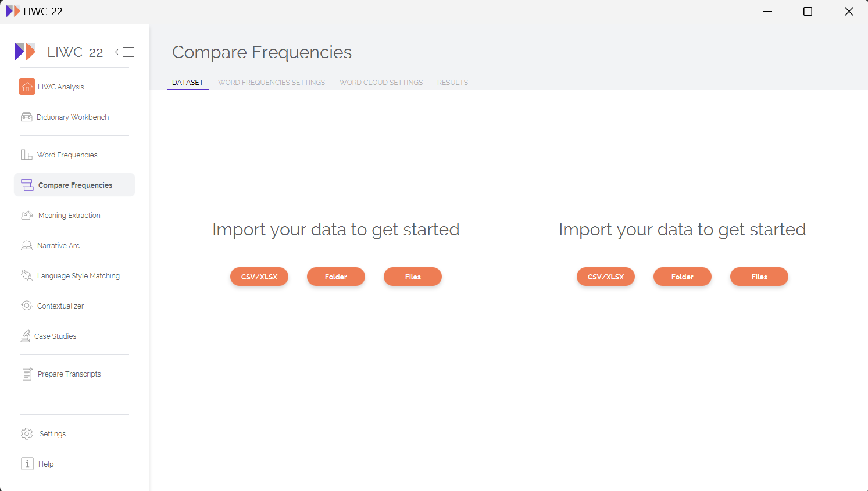Open Meaning Extraction module
Screen dimensions: 868x491
click(x=74, y=215)
